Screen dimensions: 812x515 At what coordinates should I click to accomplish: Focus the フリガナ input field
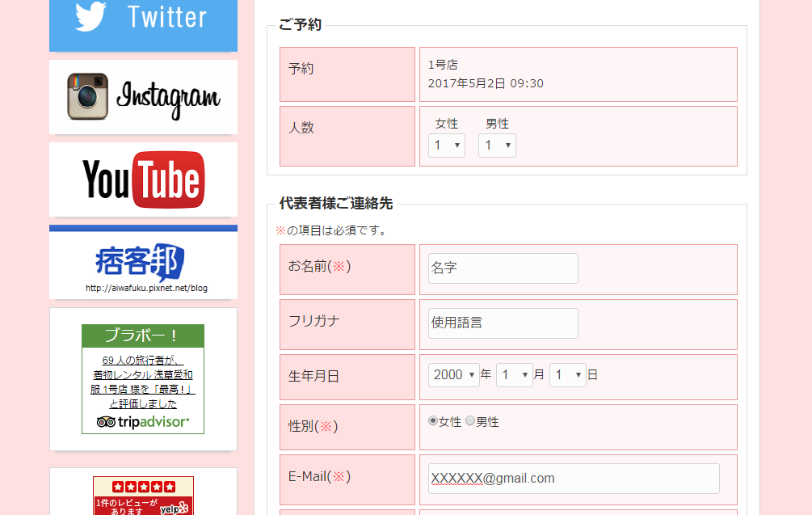[503, 323]
